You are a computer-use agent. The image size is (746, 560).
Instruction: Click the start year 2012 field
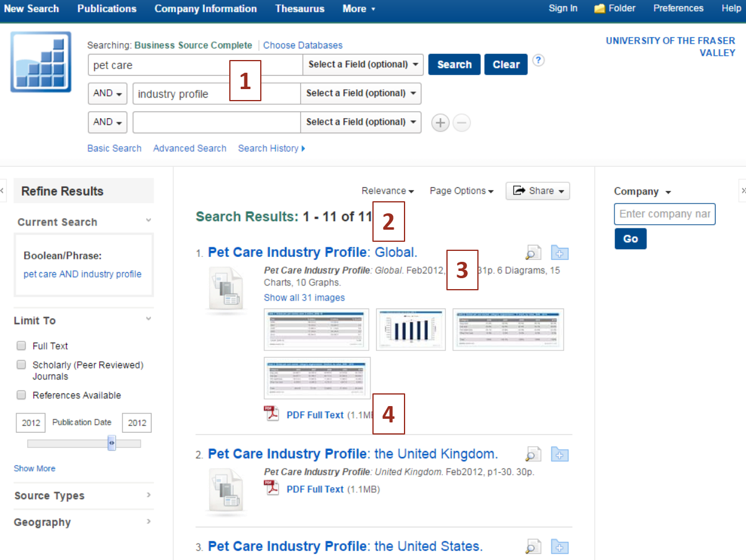[x=31, y=423]
